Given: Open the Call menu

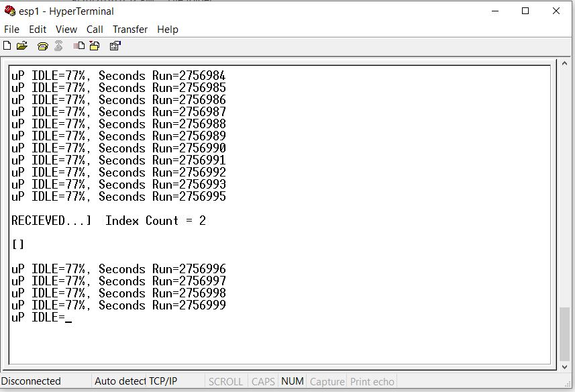Looking at the screenshot, I should click(x=95, y=30).
